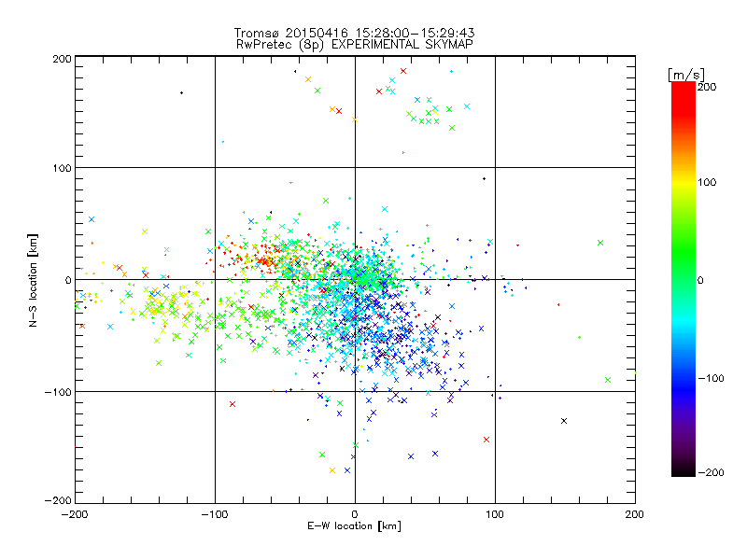Click the subtitle 'RwPretec (8p) EXPERIMENTAL SKYMAP'
Screen dimensions: 747x560
[x=355, y=45]
